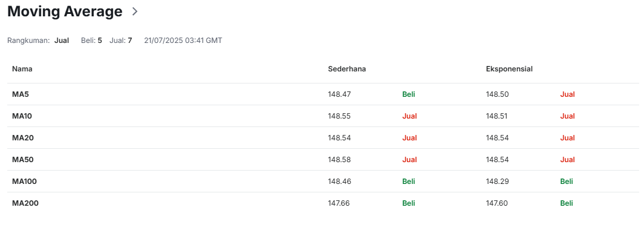Click the Beli count of 5
Screen dimensions: 644x239
pos(100,41)
